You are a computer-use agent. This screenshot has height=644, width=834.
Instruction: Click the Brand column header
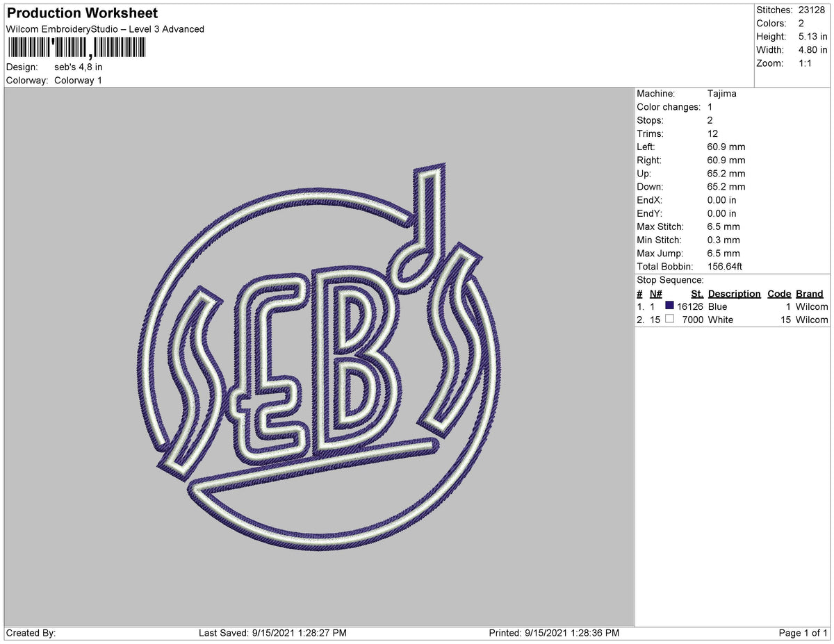pyautogui.click(x=809, y=293)
